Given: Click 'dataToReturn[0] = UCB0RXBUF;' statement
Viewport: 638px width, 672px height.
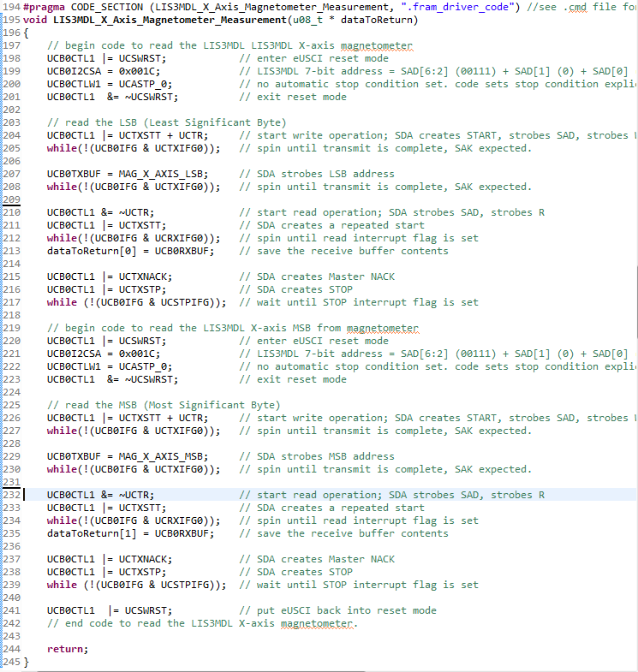Looking at the screenshot, I should point(130,251).
